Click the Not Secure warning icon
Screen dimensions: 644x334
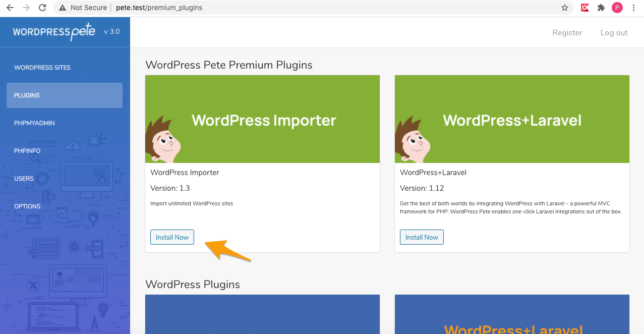point(63,8)
